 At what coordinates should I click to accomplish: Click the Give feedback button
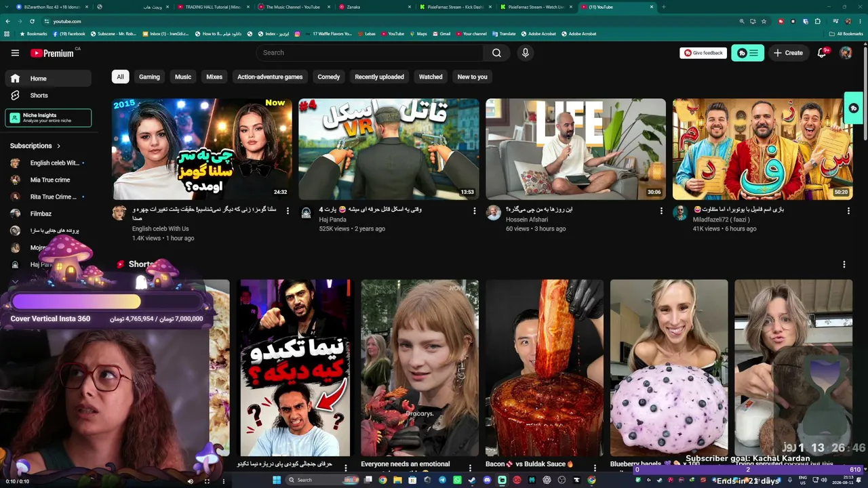pyautogui.click(x=703, y=53)
